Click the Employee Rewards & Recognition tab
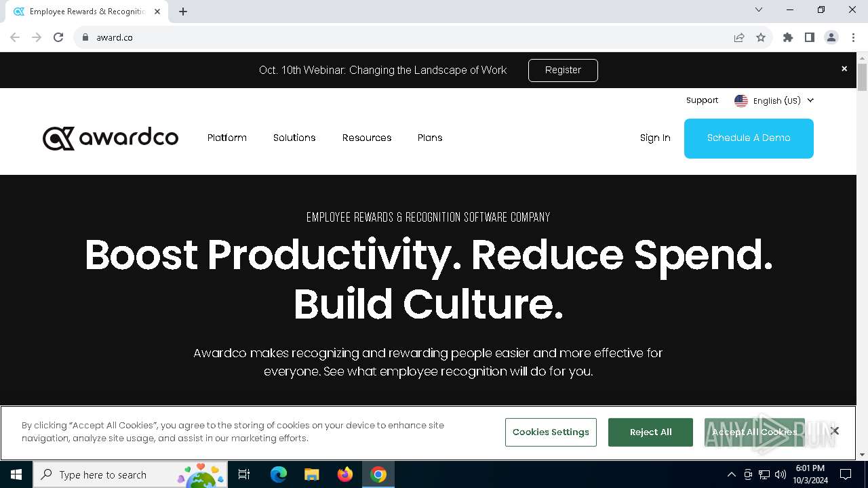This screenshot has height=488, width=868. pyautogui.click(x=87, y=12)
